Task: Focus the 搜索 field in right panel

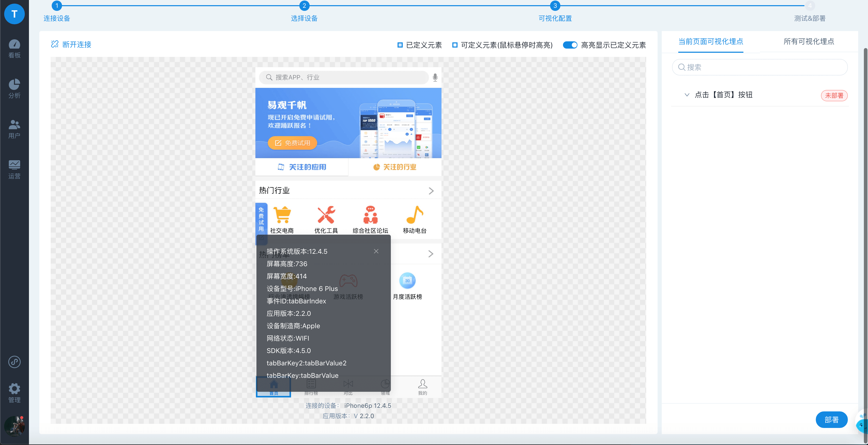Action: click(x=759, y=67)
